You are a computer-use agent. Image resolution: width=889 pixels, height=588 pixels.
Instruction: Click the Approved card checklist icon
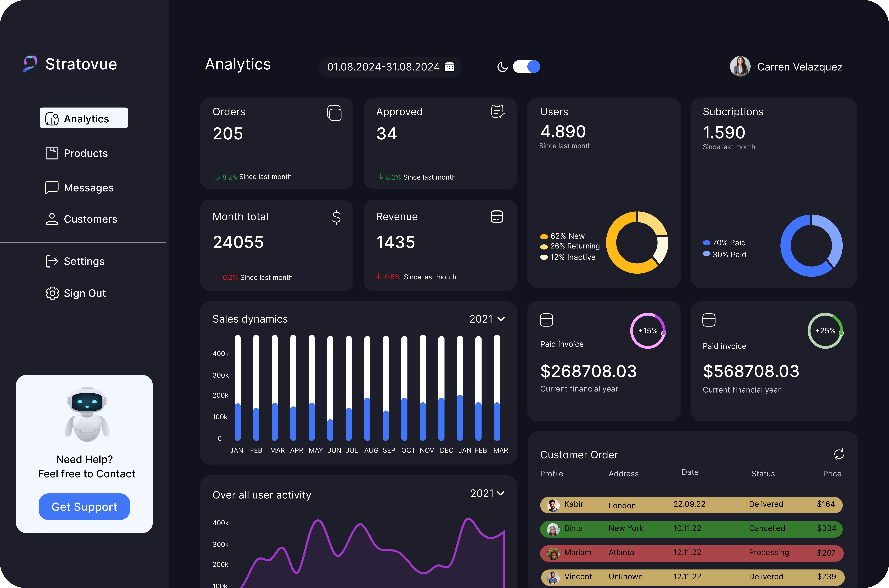(498, 111)
